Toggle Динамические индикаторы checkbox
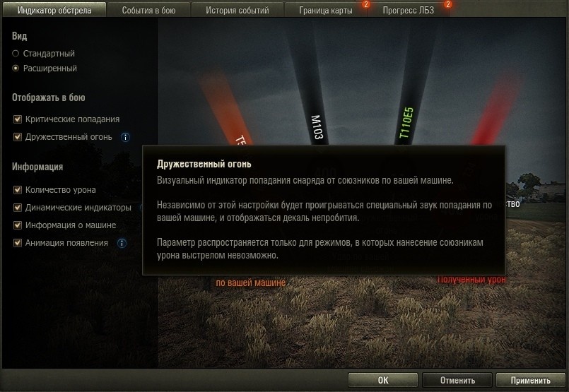The image size is (569, 392). (x=18, y=208)
